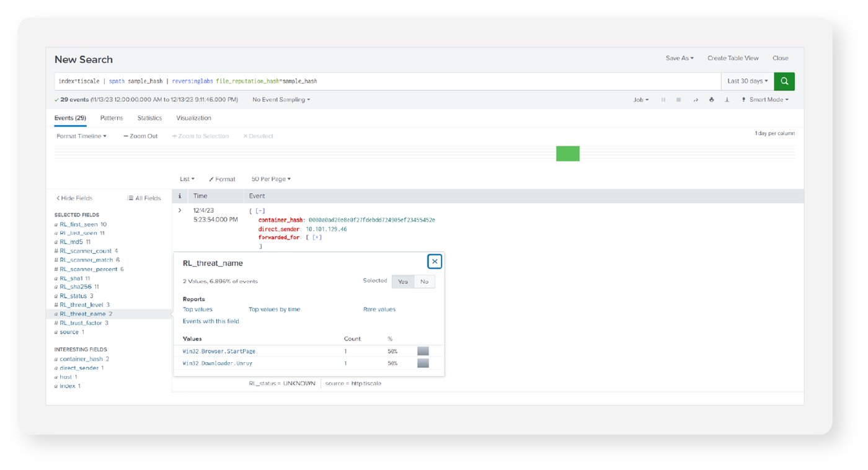Open Last 30 days time range picker
Screen dimensions: 868x470
click(x=748, y=81)
